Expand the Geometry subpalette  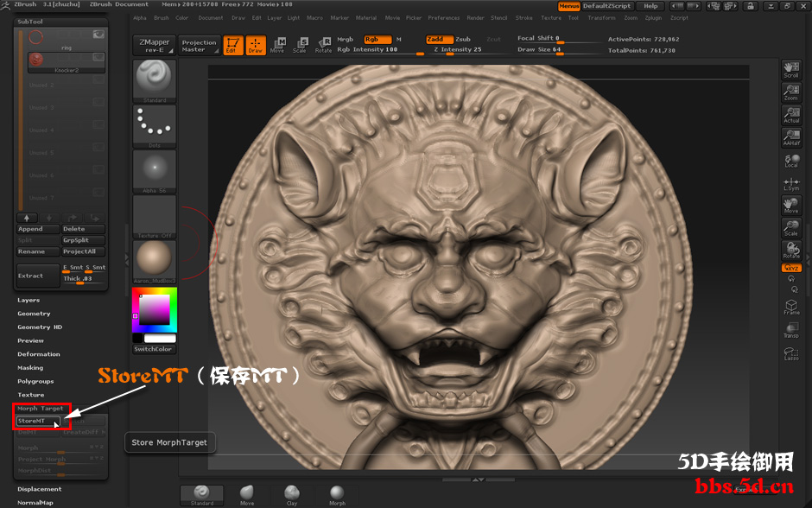(35, 314)
